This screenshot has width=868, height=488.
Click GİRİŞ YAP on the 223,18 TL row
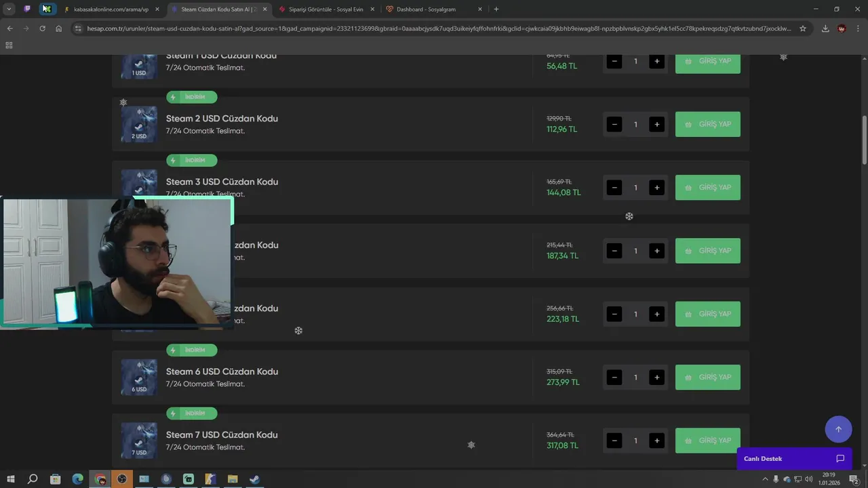point(707,314)
